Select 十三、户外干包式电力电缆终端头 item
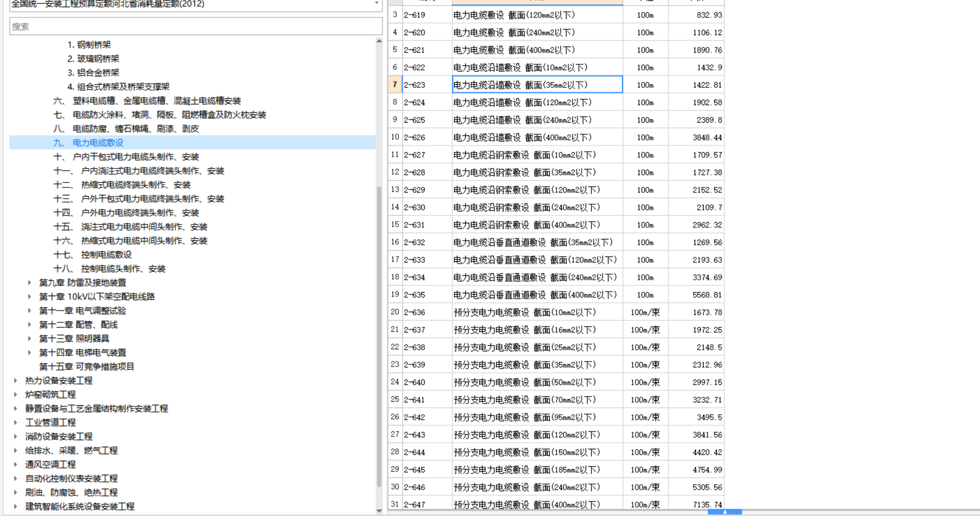This screenshot has height=516, width=980. pos(139,199)
